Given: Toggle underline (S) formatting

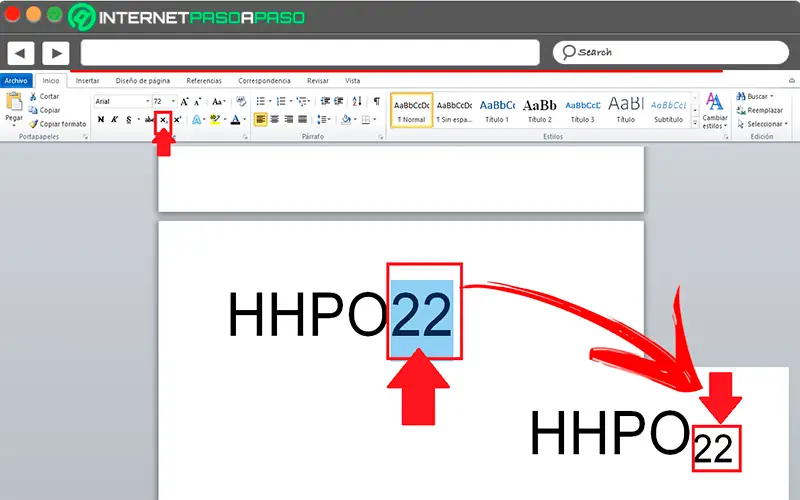Looking at the screenshot, I should 129,119.
